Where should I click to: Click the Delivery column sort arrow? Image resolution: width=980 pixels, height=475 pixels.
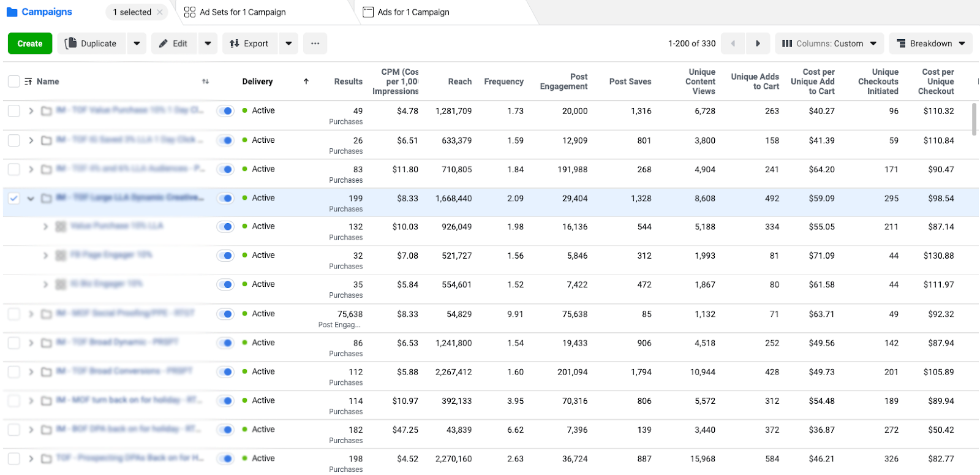(x=306, y=82)
